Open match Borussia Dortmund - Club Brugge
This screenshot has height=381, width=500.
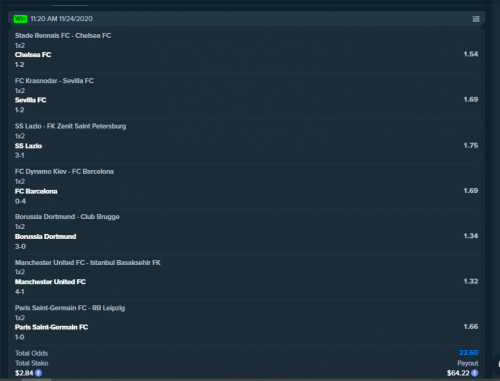(67, 217)
